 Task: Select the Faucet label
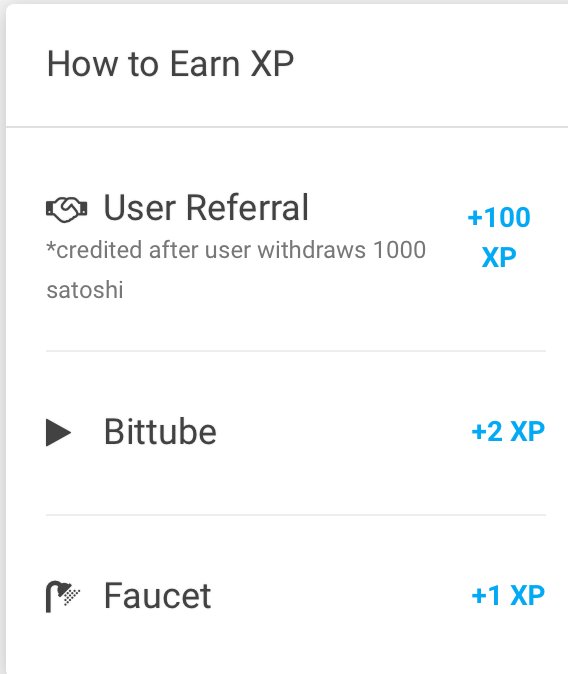(157, 596)
